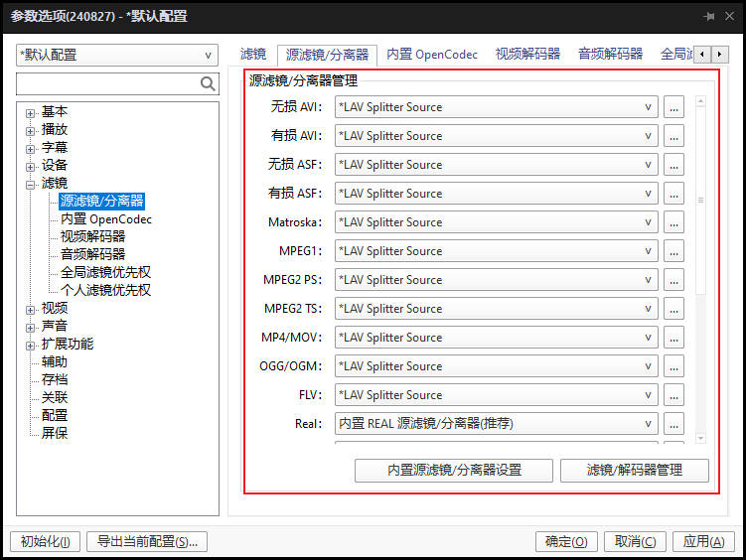Open the 无损 ASF splitter dropdown
Viewport: 746px width, 560px height.
(x=497, y=165)
